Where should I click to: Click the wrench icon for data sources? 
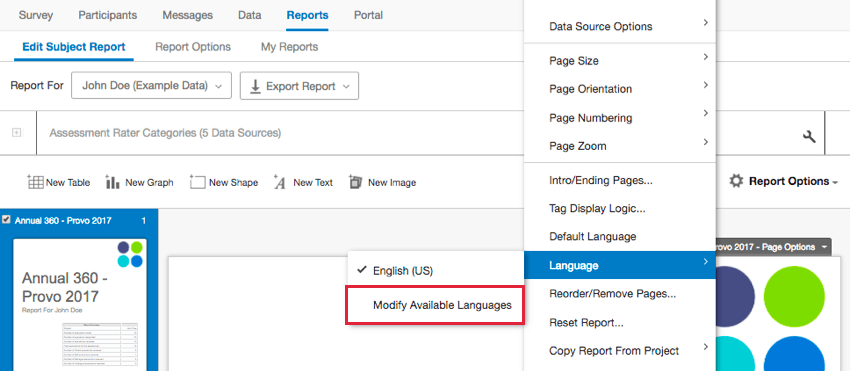(x=809, y=137)
